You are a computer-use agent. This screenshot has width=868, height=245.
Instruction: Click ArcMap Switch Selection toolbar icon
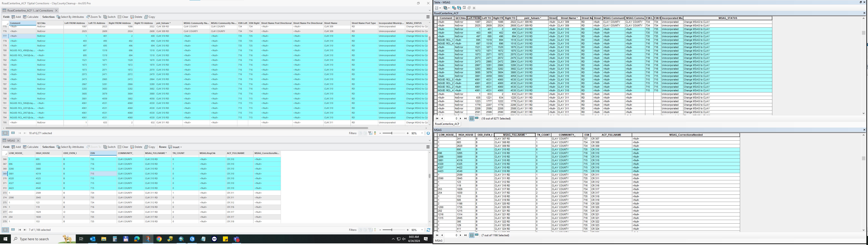tap(459, 8)
